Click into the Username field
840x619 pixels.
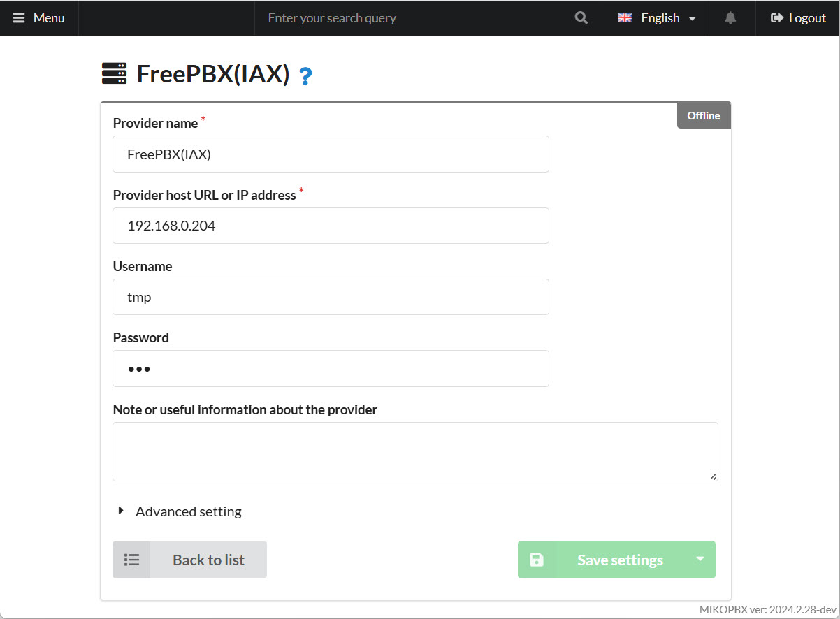(x=331, y=297)
